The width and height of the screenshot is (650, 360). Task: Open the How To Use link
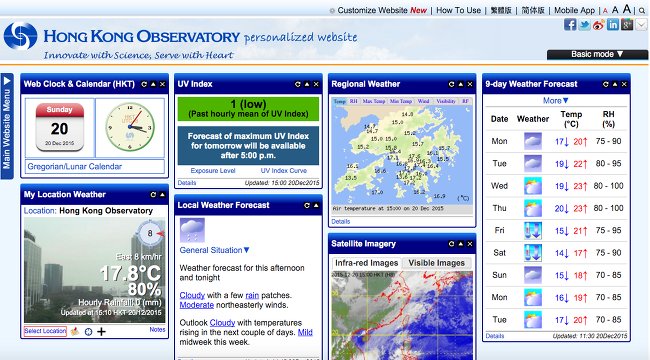[x=458, y=10]
